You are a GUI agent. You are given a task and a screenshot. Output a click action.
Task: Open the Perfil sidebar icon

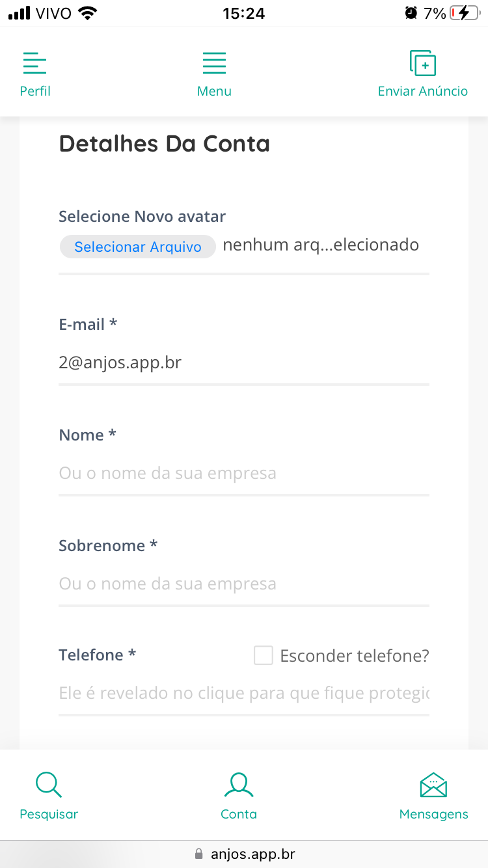34,64
